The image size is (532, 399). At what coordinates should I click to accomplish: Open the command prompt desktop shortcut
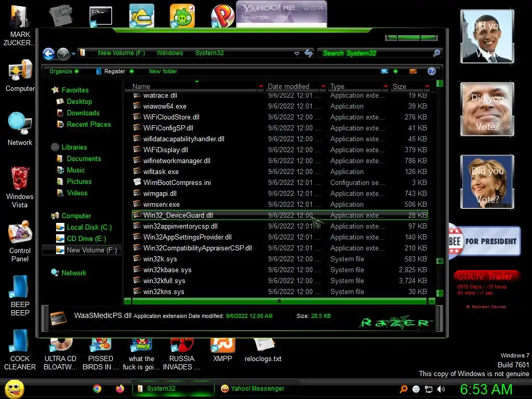coord(100,16)
